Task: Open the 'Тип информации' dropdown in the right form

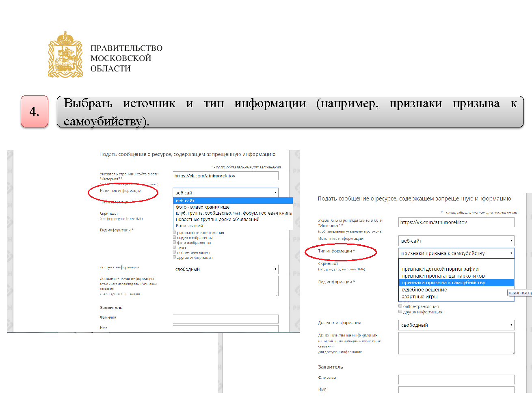Action: coord(456,253)
